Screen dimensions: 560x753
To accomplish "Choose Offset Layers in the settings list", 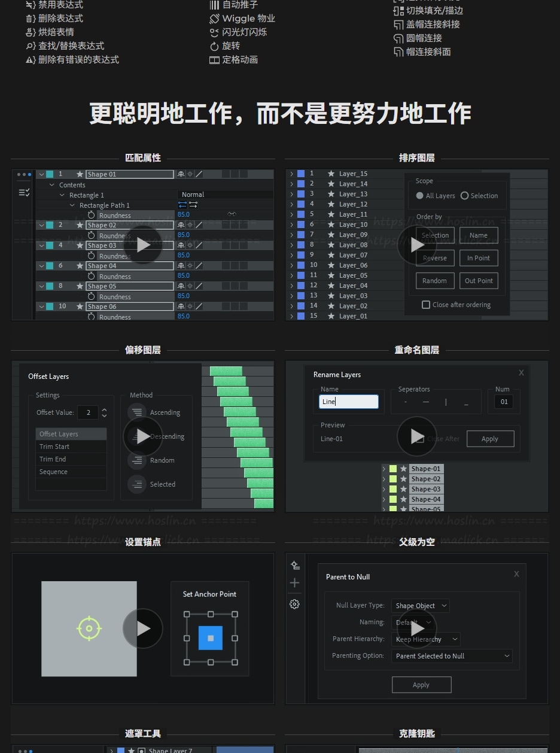I will coord(71,434).
